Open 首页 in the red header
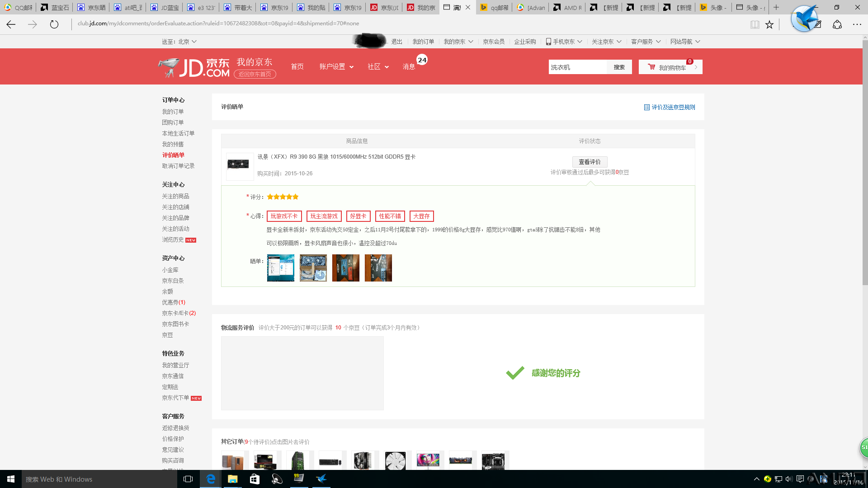This screenshot has width=868, height=488. pos(297,67)
